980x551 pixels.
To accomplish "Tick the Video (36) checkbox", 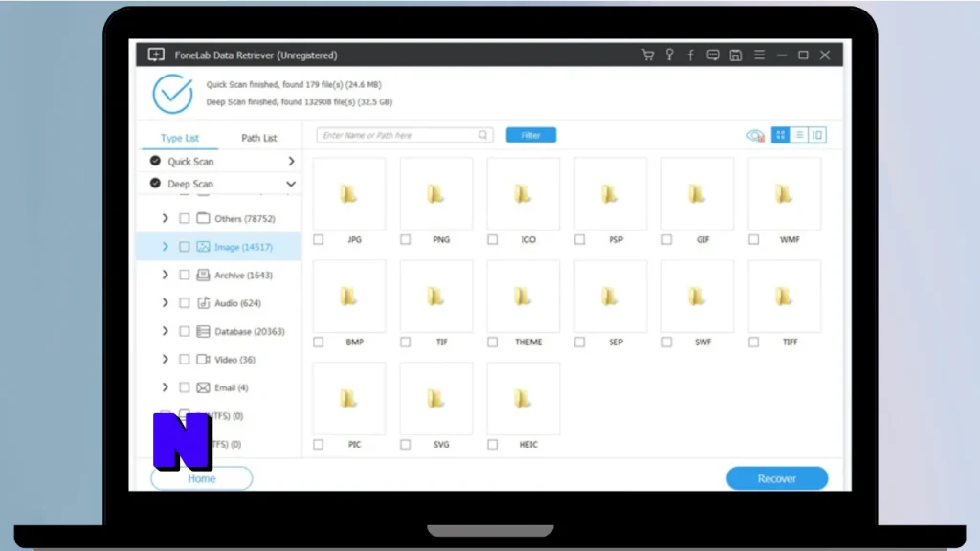I will [185, 360].
